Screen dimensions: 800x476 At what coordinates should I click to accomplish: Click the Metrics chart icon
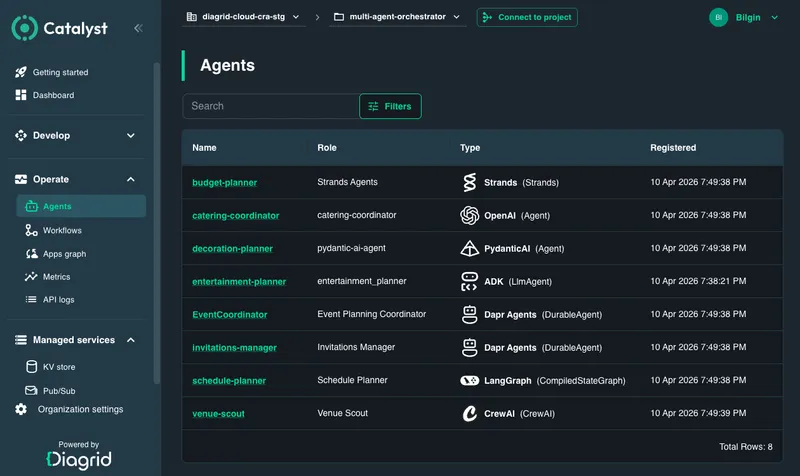pyautogui.click(x=31, y=276)
